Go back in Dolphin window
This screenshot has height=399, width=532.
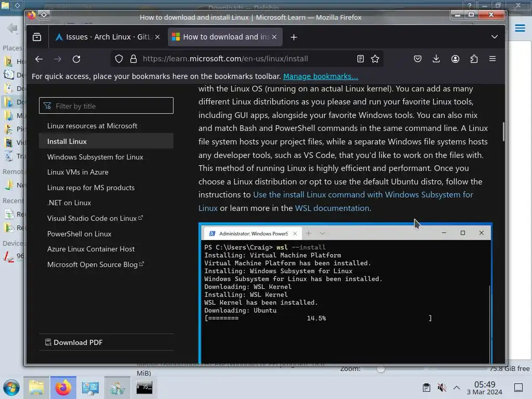(12, 28)
